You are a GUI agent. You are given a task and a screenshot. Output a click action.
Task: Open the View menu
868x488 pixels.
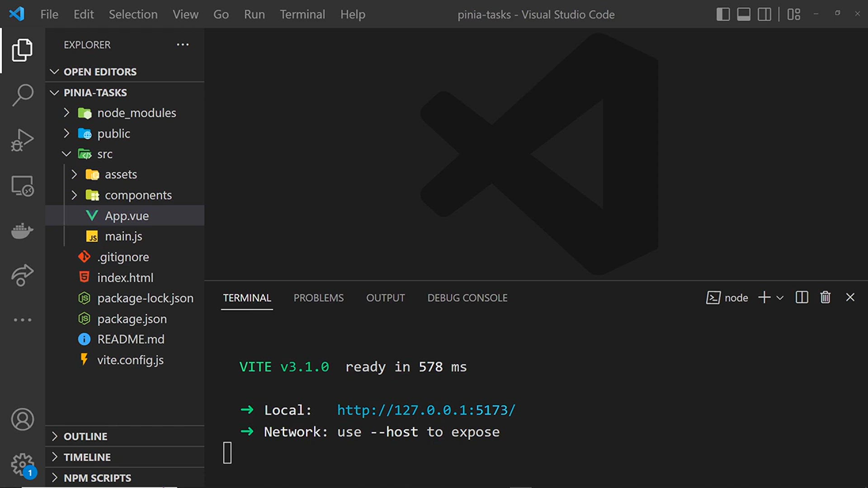tap(185, 14)
